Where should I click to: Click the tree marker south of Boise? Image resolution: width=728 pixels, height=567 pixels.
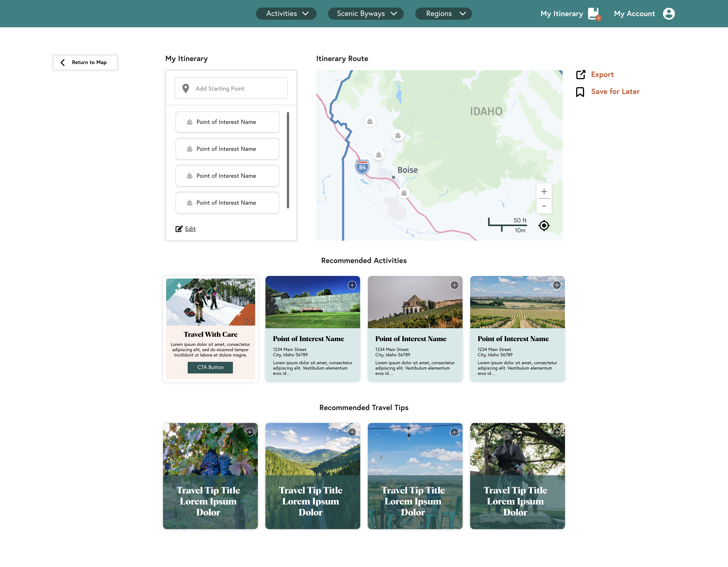[404, 193]
